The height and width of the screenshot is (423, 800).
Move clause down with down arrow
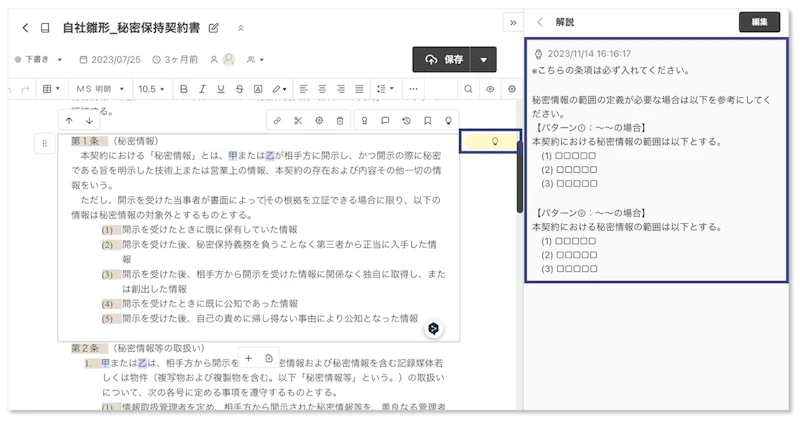(89, 121)
